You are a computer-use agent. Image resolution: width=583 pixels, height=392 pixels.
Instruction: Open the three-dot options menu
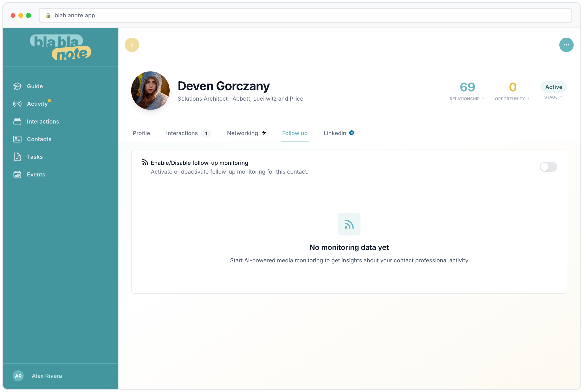click(x=567, y=45)
